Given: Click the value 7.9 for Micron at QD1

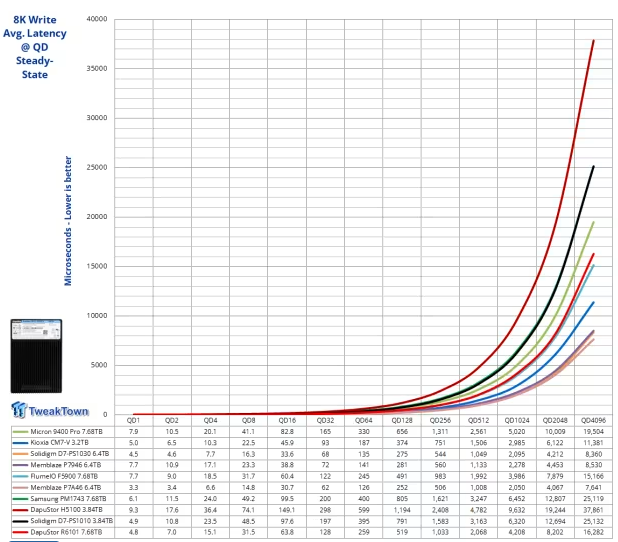Looking at the screenshot, I should [133, 432].
